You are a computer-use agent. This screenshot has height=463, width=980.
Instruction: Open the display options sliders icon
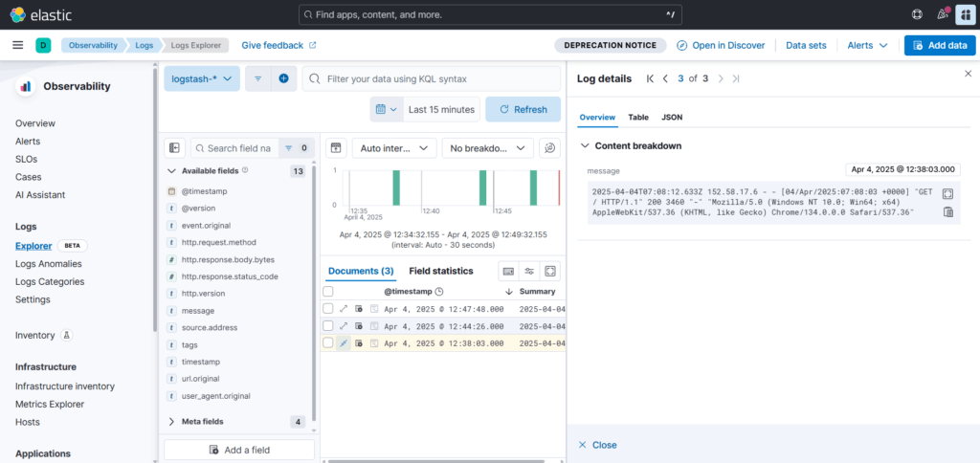pos(529,271)
